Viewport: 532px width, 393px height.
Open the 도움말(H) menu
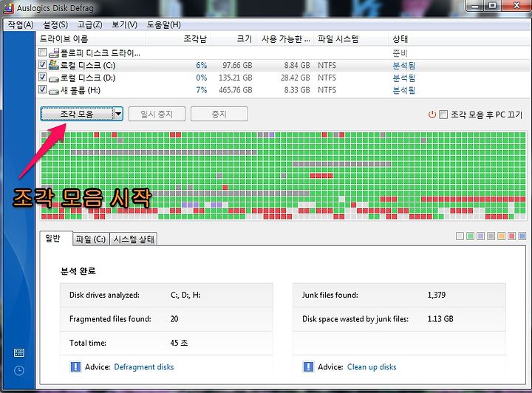pos(163,25)
